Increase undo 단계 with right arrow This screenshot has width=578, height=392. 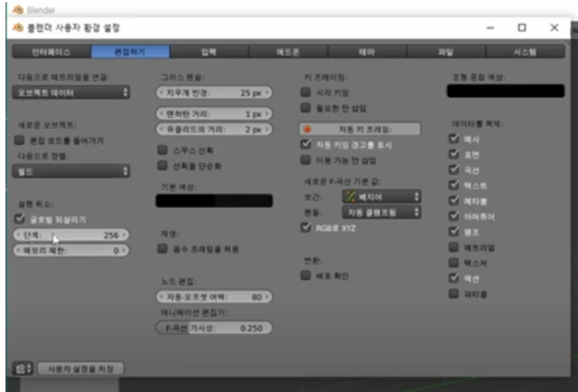click(x=125, y=235)
